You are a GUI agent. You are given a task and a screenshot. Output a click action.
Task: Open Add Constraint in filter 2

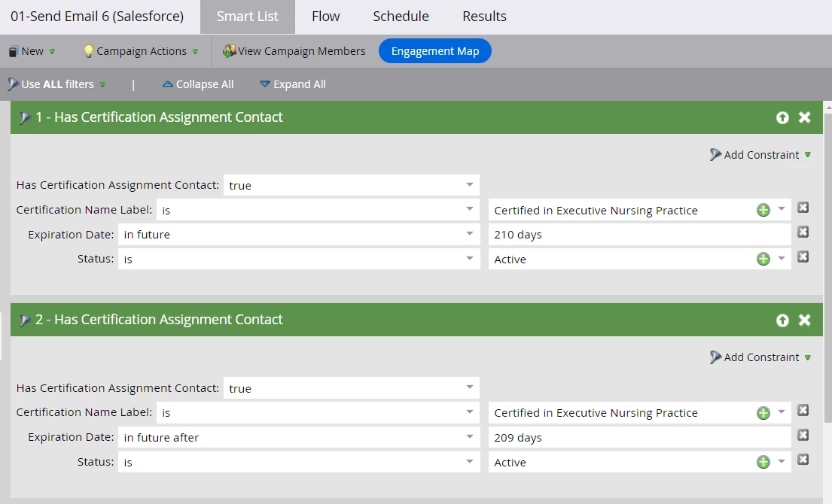pos(760,357)
